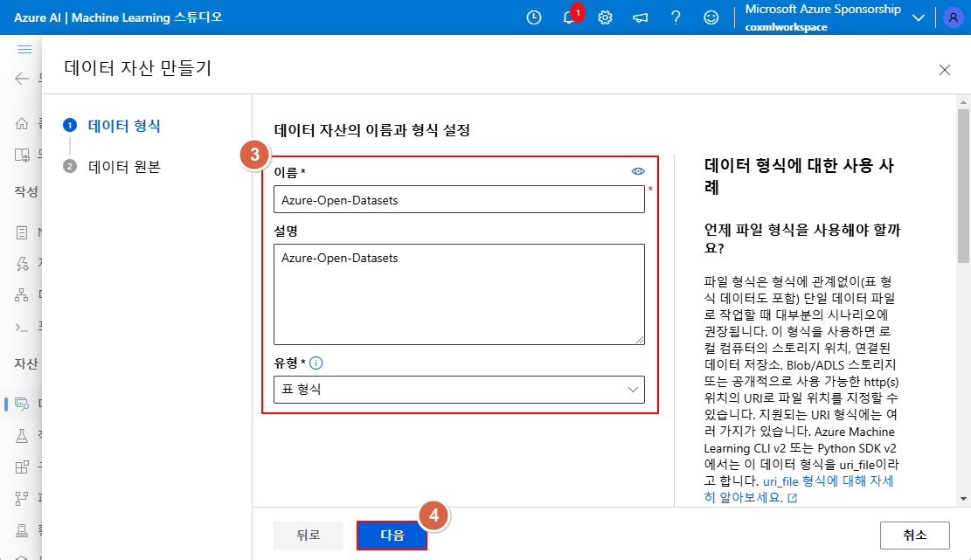Click the scrollbar down arrow
This screenshot has width=971, height=560.
coord(963,499)
